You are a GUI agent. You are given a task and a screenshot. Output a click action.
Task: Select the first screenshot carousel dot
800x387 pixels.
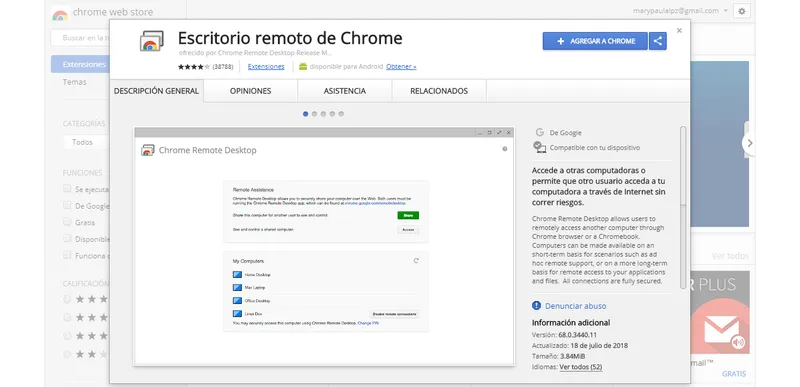[306, 114]
